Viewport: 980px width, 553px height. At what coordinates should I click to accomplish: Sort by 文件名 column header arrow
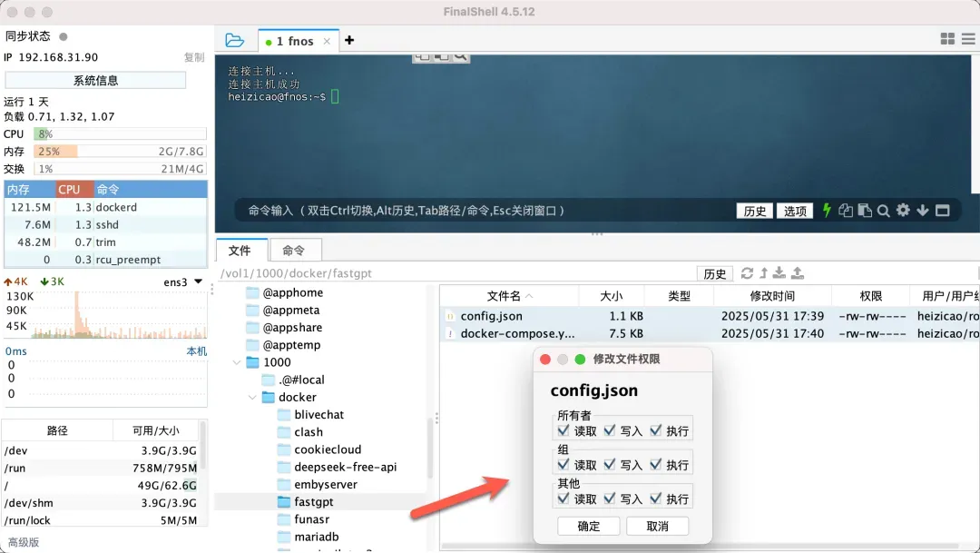click(529, 296)
